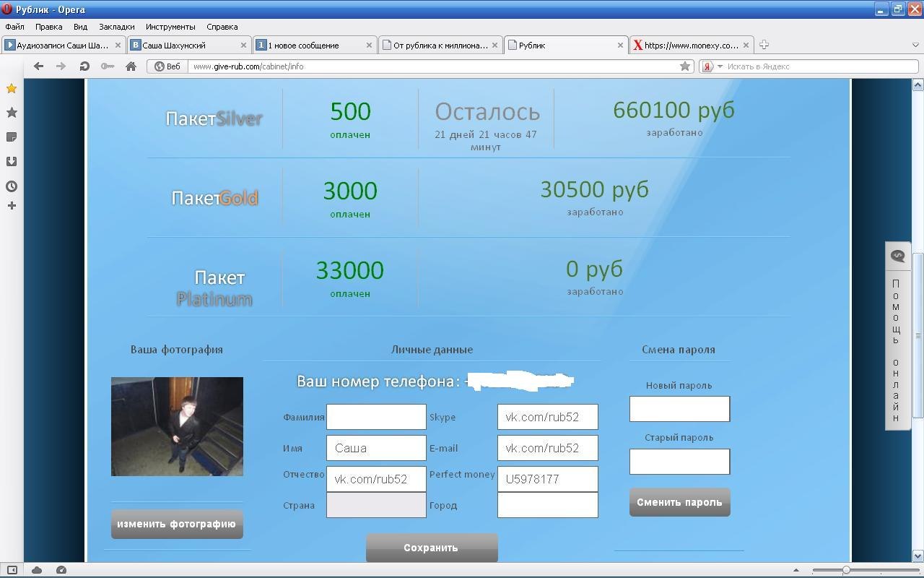
Task: Click the chat bubble icon above Помощь онлайн
Action: 897,256
